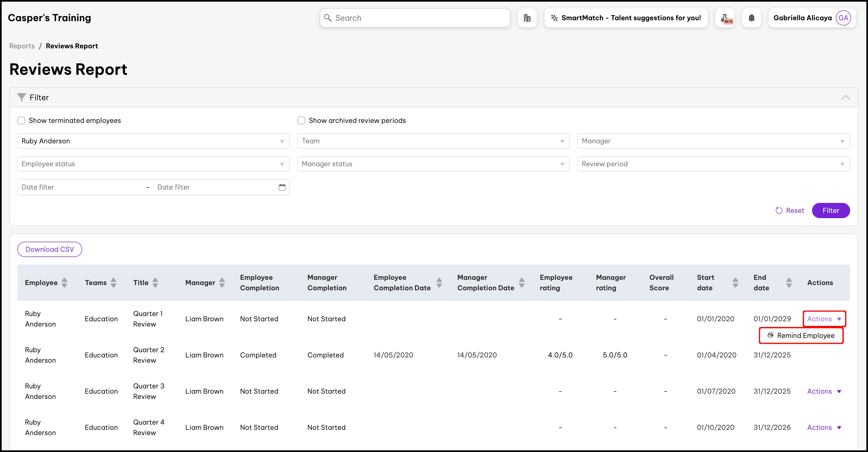Expand the Review period dropdown

(x=713, y=164)
